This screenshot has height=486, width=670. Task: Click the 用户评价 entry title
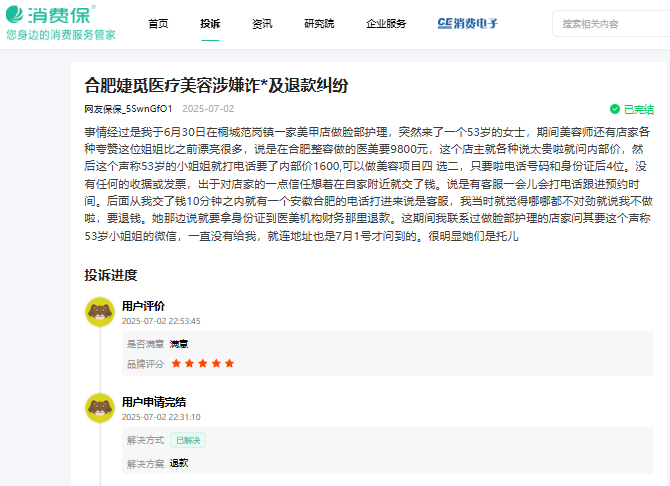(x=143, y=306)
